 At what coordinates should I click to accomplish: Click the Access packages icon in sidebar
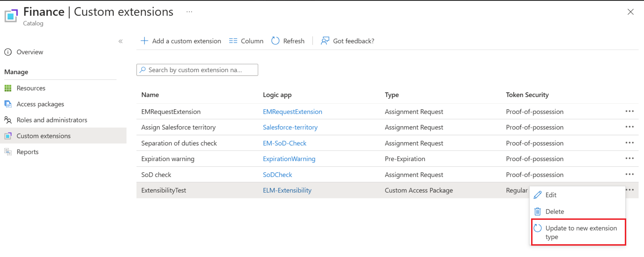click(8, 104)
